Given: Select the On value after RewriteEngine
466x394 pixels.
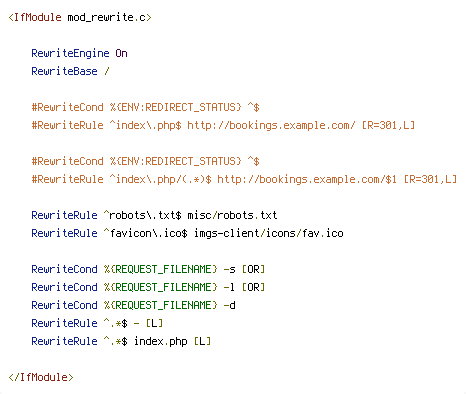Looking at the screenshot, I should click(121, 53).
